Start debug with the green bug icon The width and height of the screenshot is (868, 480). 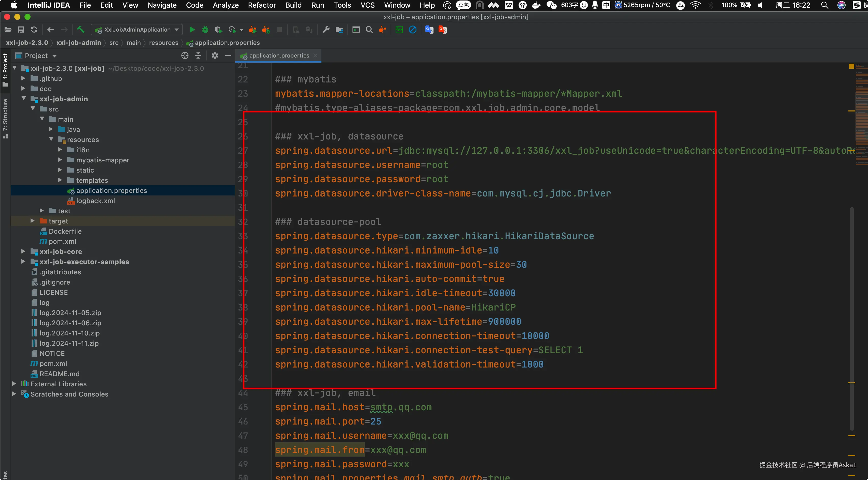pos(205,30)
